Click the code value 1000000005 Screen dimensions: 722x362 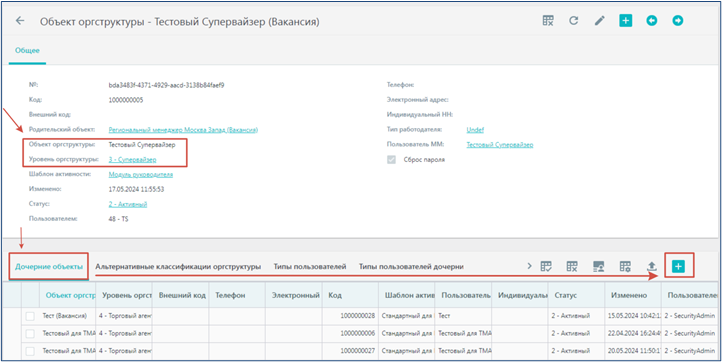(126, 100)
